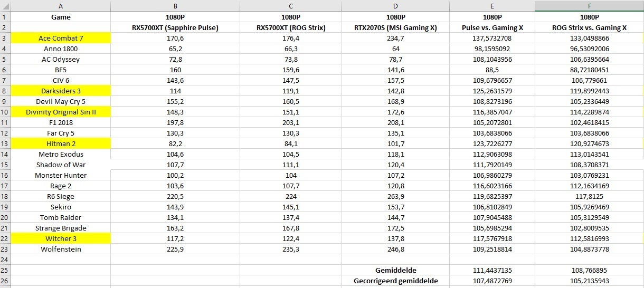Click the Game header cell
Image resolution: width=644 pixels, height=288 pixels.
coord(61,17)
